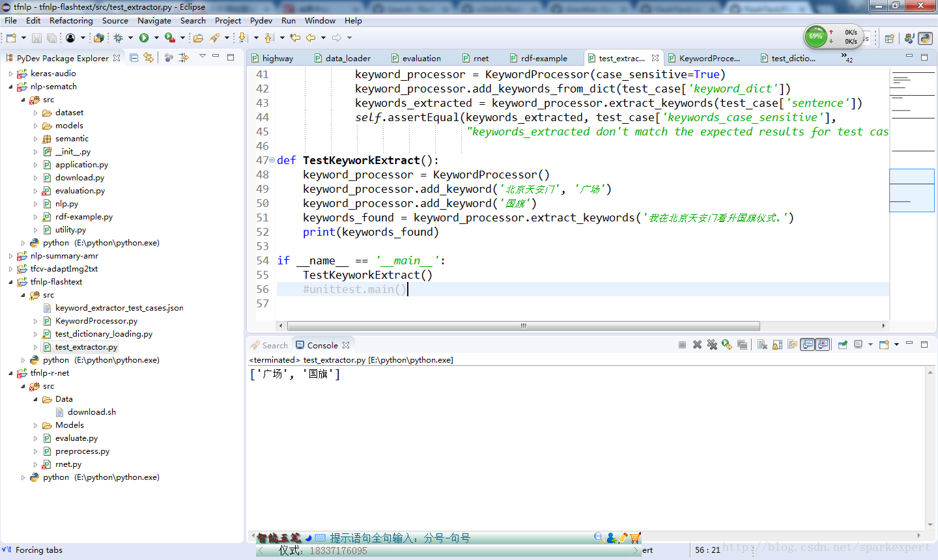The image size is (938, 560).
Task: Maximize the Console view
Action: pos(924,344)
